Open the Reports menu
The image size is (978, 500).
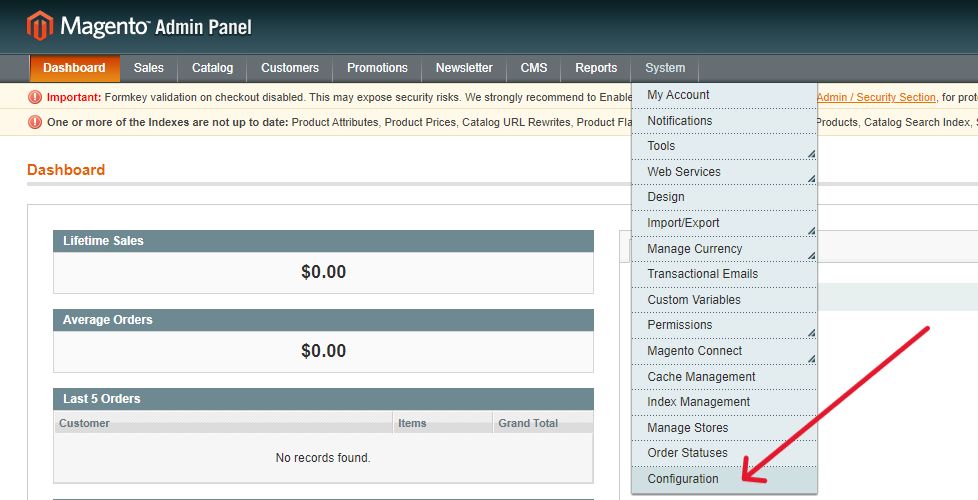(596, 68)
